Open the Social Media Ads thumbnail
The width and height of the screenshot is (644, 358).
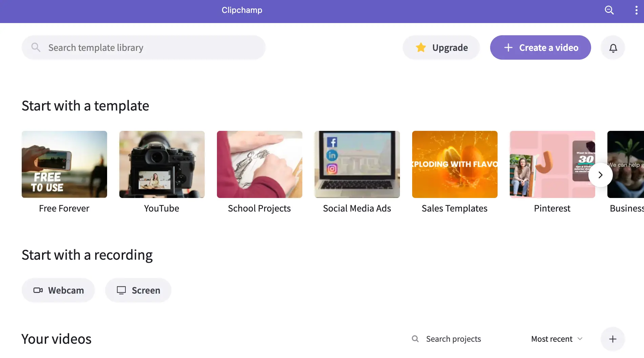[357, 164]
